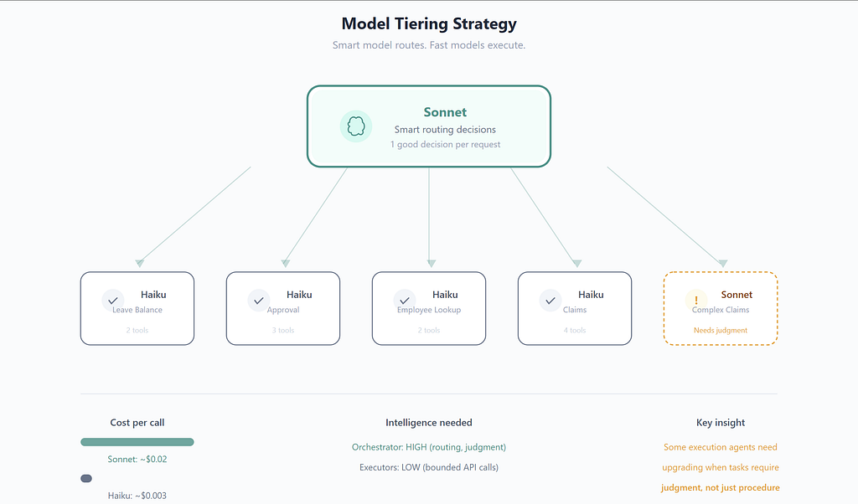Click '1 good decision per request' text

click(x=445, y=144)
